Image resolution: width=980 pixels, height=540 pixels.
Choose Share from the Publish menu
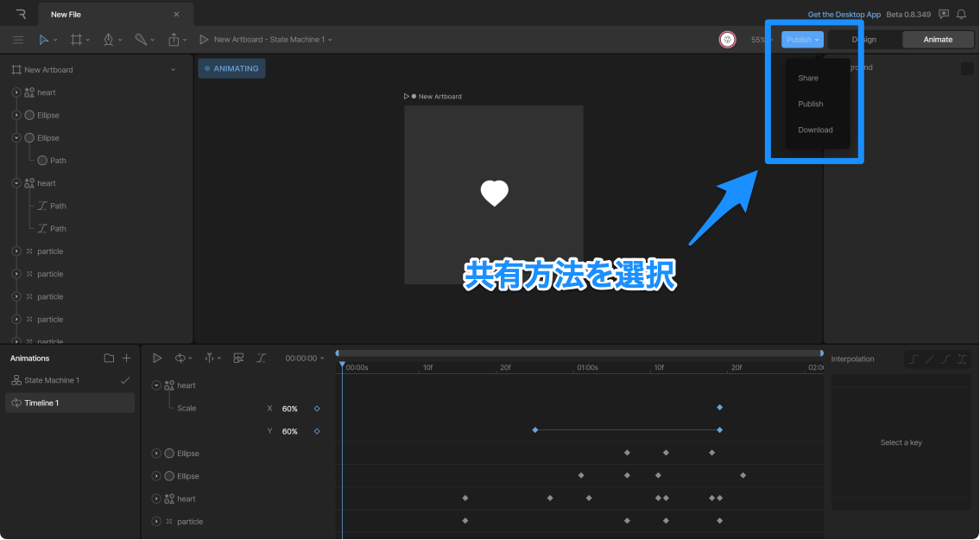coord(808,78)
